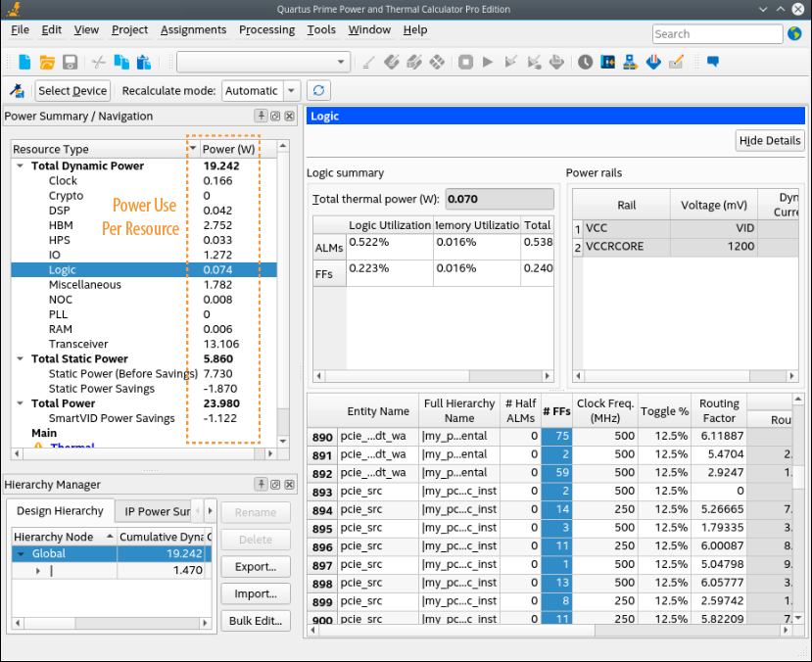The image size is (812, 662).
Task: Collapse the Total Dynamic Power tree node
Action: click(21, 166)
